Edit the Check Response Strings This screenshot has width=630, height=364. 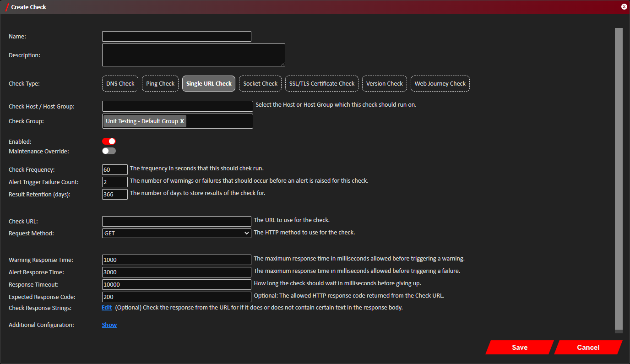click(107, 308)
